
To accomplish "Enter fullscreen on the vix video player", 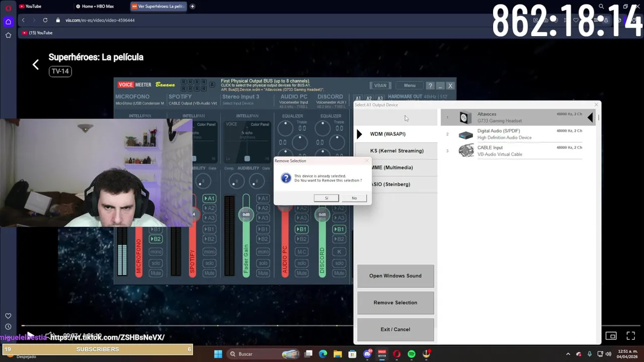I will pos(630,336).
